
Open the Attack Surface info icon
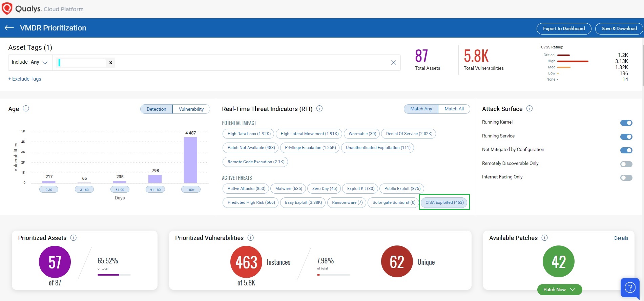(x=529, y=108)
